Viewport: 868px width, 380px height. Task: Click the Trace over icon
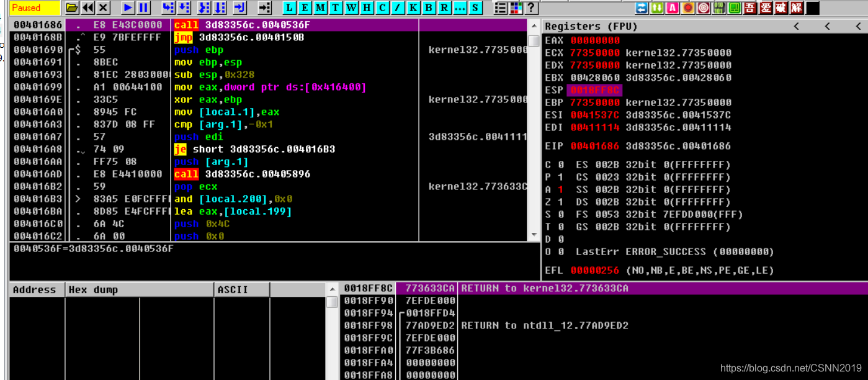[220, 8]
